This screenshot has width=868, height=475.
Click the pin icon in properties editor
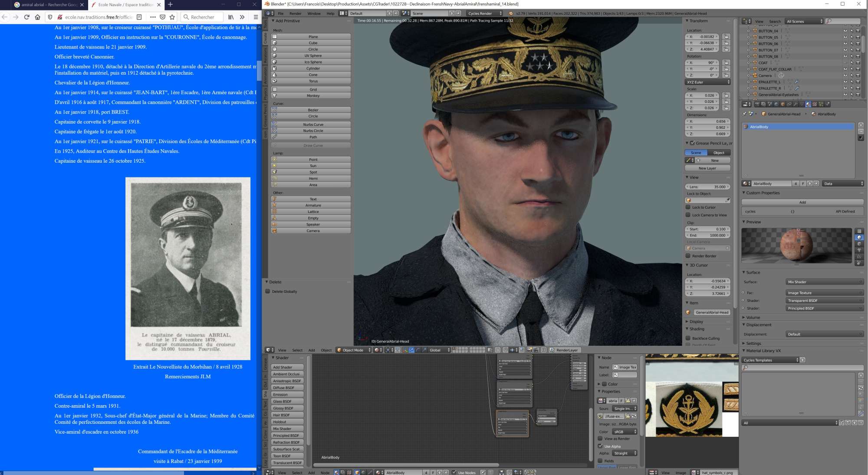point(745,114)
